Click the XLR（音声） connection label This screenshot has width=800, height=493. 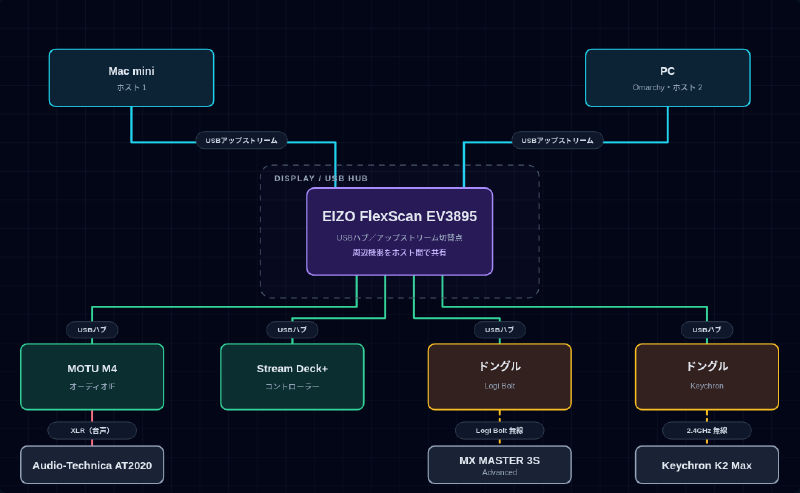[92, 431]
